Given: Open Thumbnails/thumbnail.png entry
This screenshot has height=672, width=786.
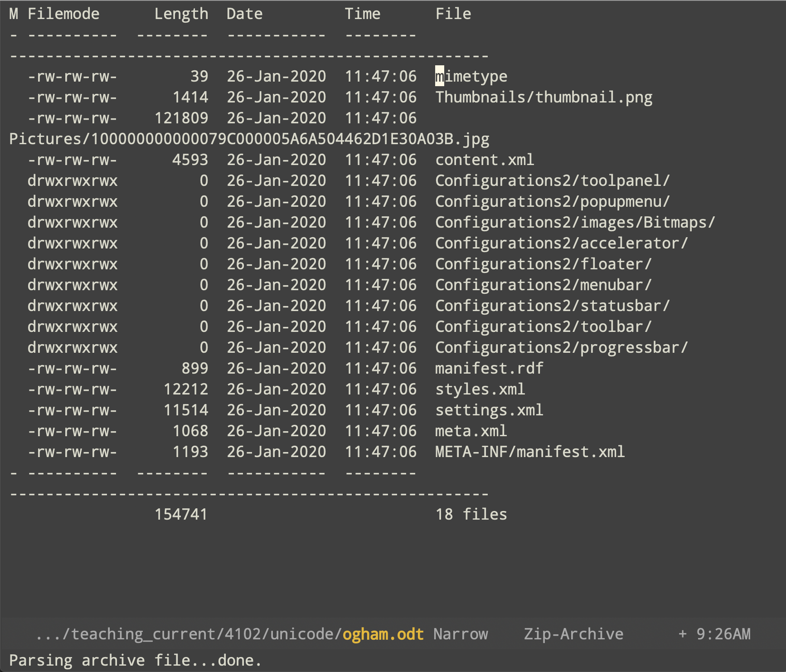Looking at the screenshot, I should point(544,97).
